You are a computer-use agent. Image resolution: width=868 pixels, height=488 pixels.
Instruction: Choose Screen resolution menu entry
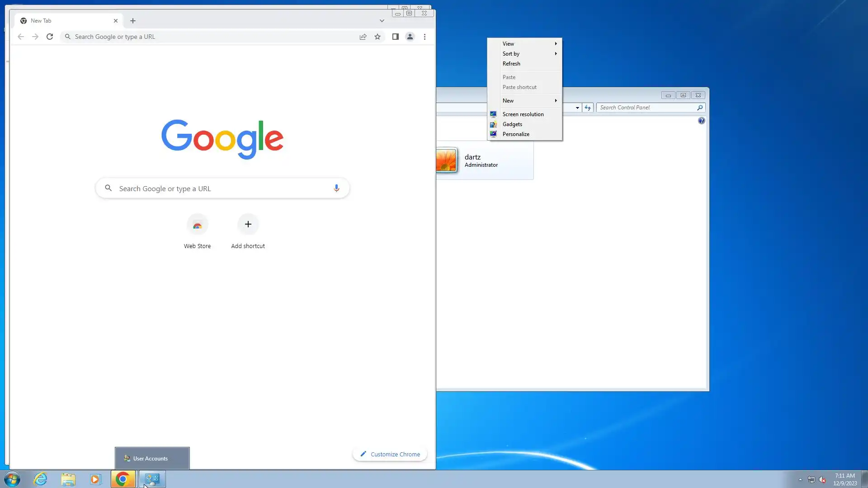coord(523,114)
